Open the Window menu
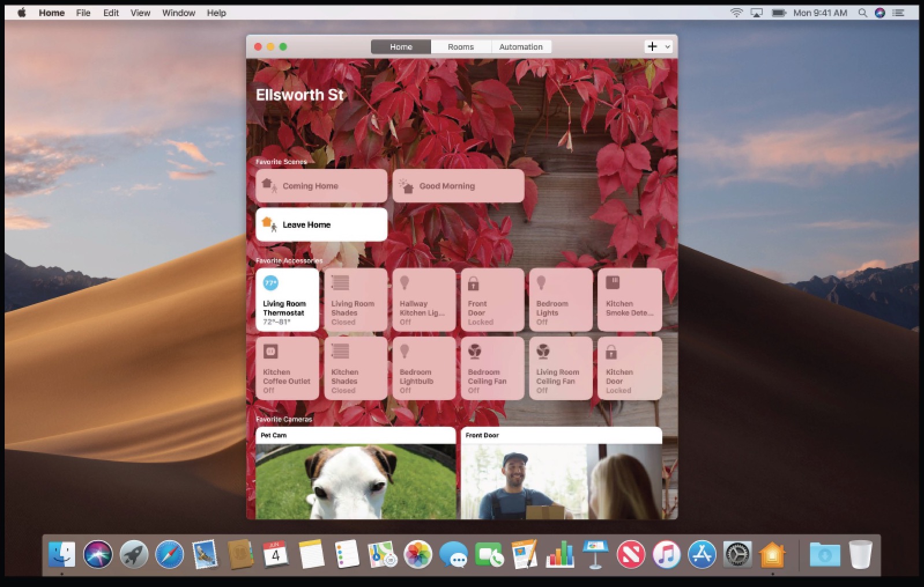The height and width of the screenshot is (587, 924). tap(179, 13)
